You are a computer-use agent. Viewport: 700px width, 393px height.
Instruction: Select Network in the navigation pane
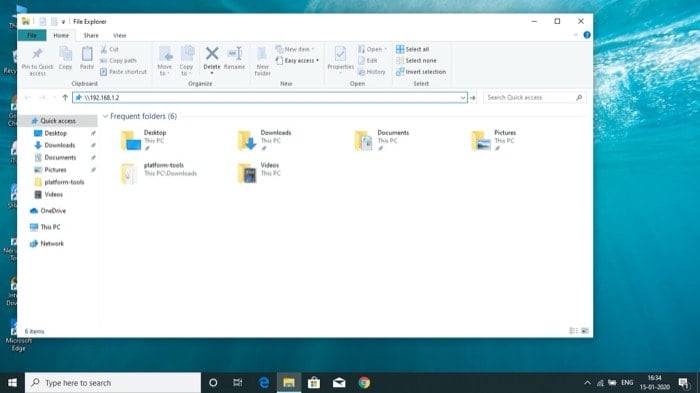(x=52, y=244)
